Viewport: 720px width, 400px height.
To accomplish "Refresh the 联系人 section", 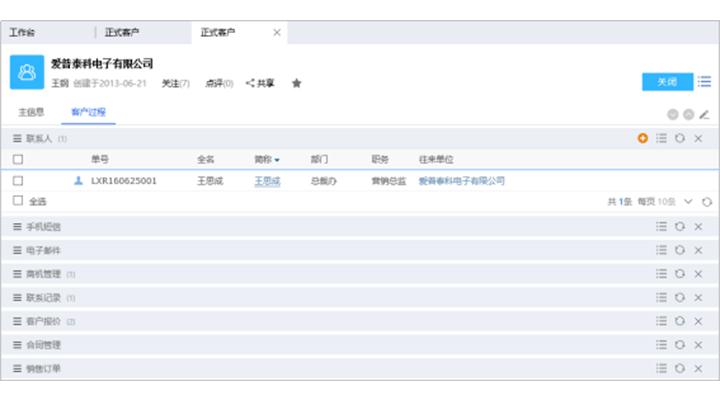I will coord(679,138).
